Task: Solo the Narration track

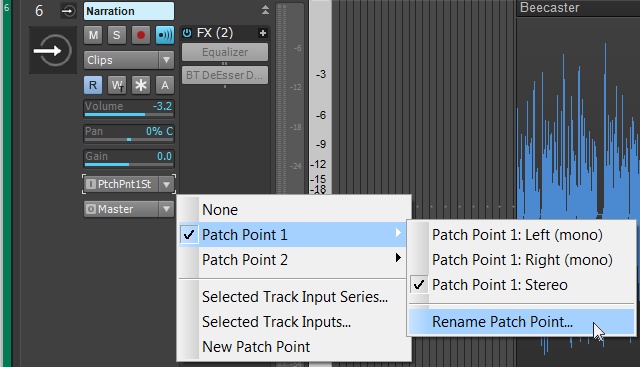Action: pos(117,35)
